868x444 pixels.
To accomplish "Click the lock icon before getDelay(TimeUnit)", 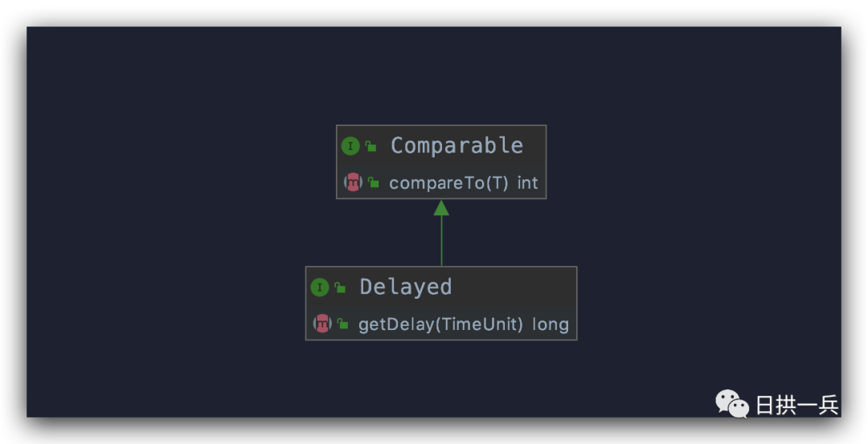I will click(343, 324).
